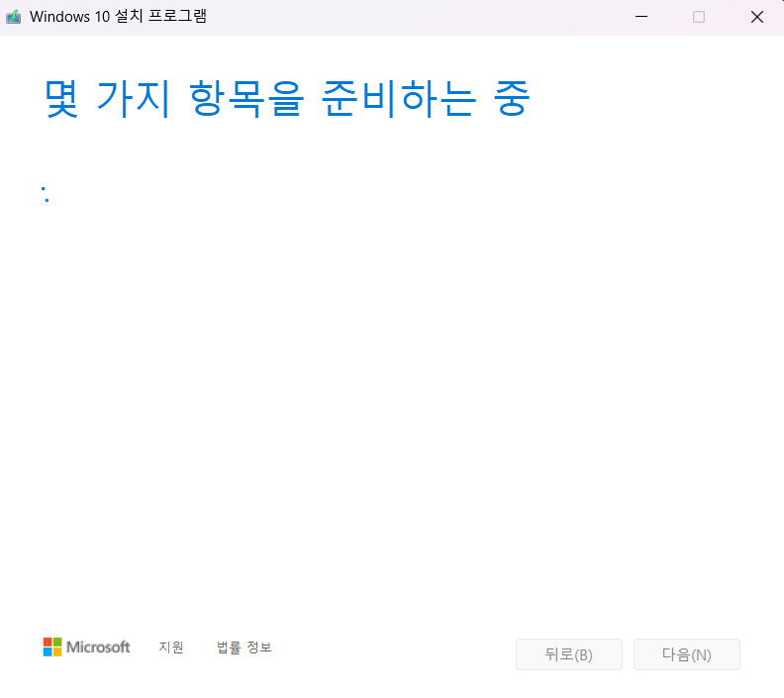
Task: Click the 다음(N) next button
Action: click(687, 654)
